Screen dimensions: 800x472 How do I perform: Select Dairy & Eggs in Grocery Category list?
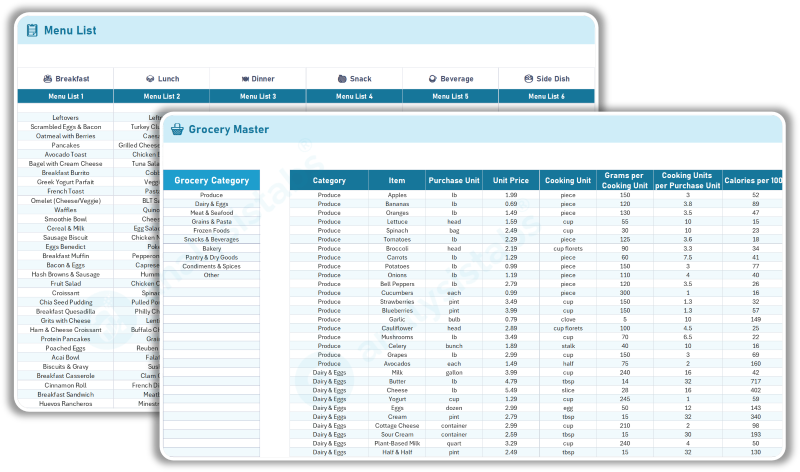coord(211,204)
